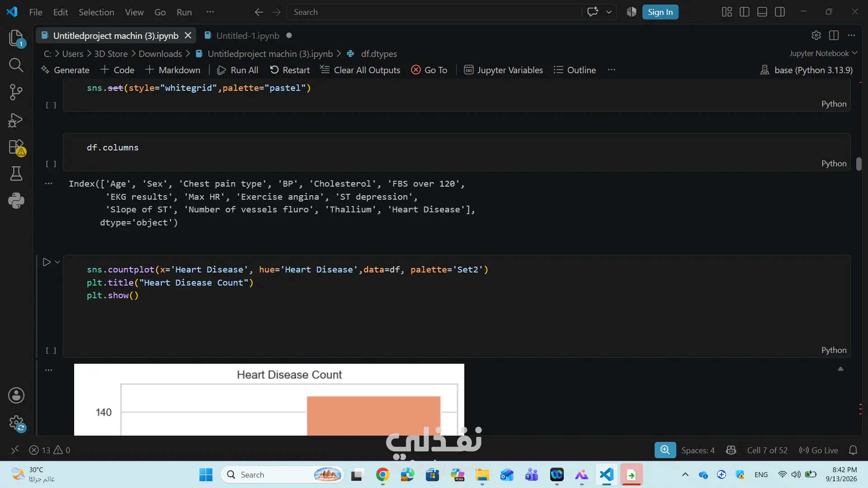Open Run and Debug view
868x488 pixels.
(x=16, y=120)
